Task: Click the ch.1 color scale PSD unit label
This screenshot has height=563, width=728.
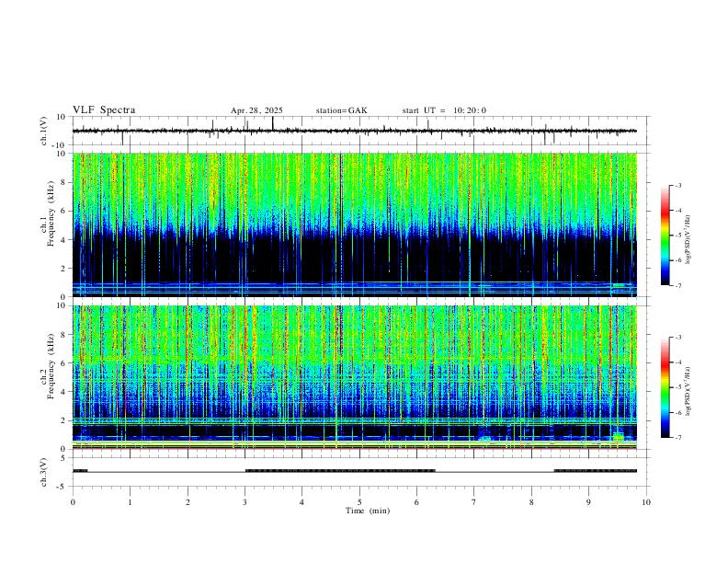Action: (x=688, y=240)
